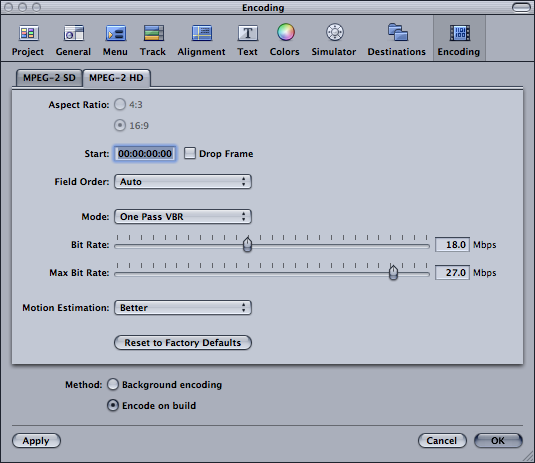Open the Destinations preferences pane
This screenshot has height=463, width=535.
click(x=397, y=40)
